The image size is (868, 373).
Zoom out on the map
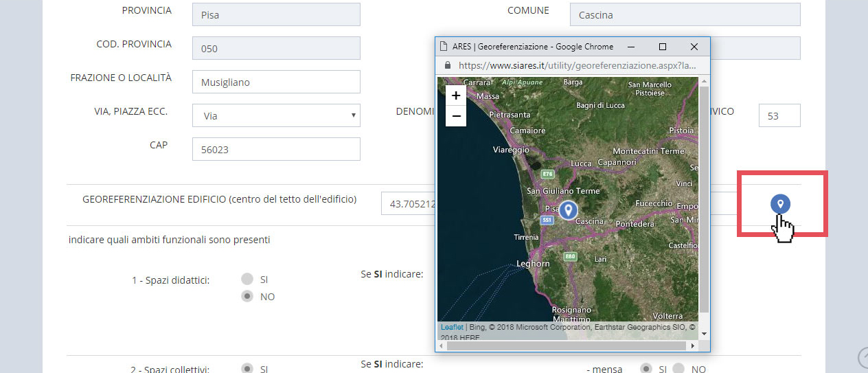pyautogui.click(x=455, y=117)
